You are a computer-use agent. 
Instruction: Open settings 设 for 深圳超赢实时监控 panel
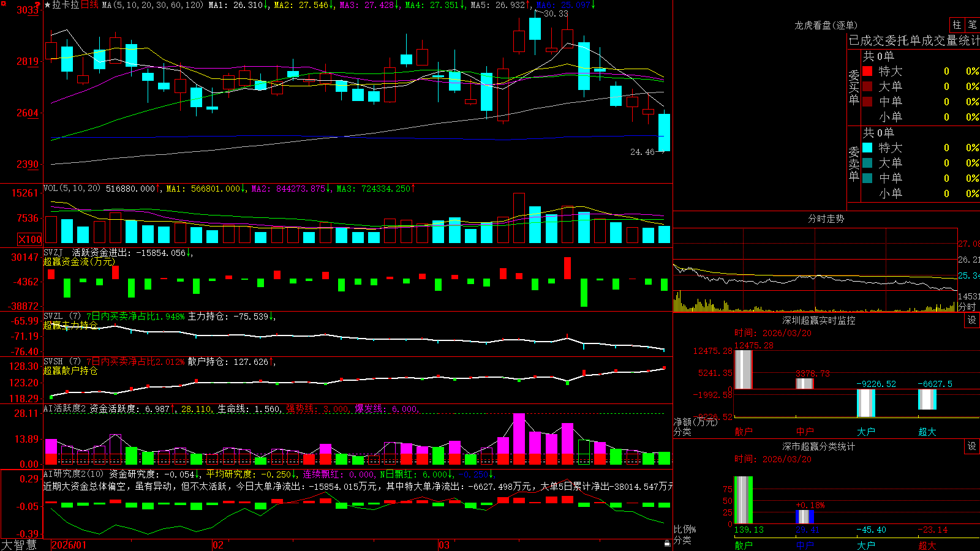[x=972, y=320]
